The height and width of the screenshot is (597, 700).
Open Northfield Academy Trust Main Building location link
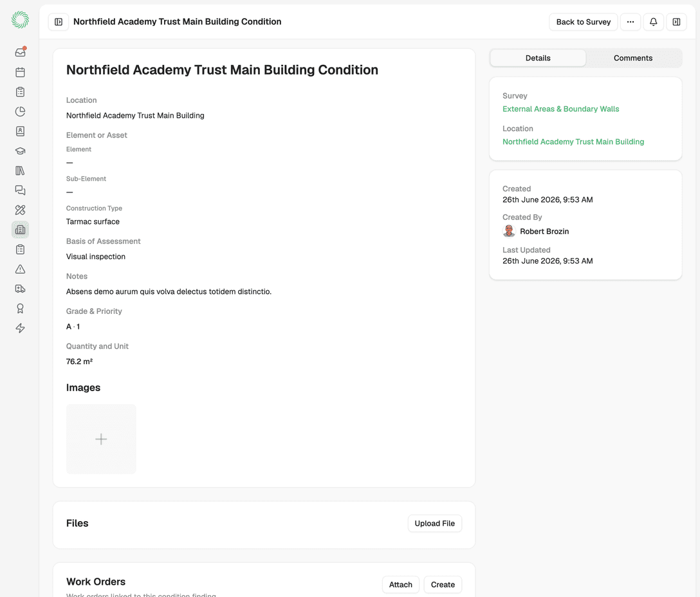click(573, 142)
